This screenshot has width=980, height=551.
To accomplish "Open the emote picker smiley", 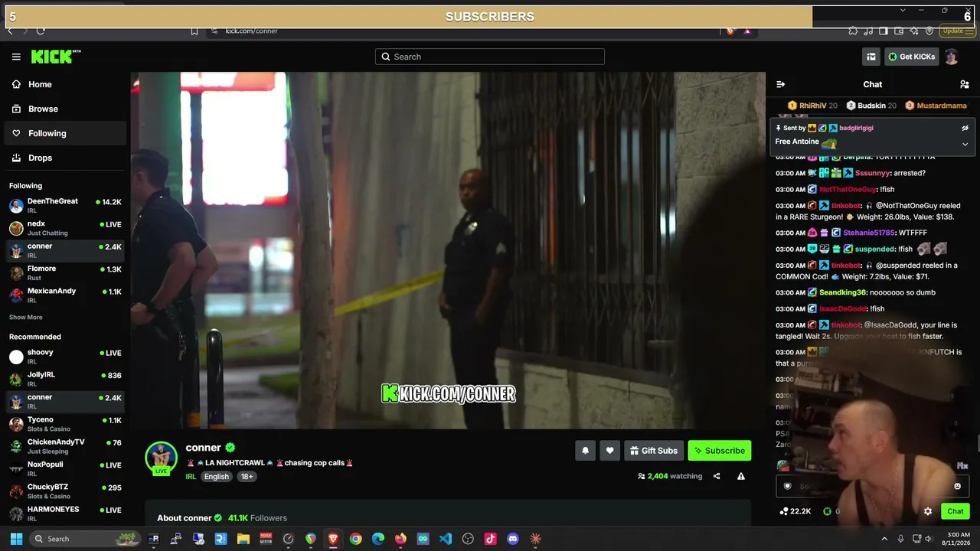I will point(957,486).
